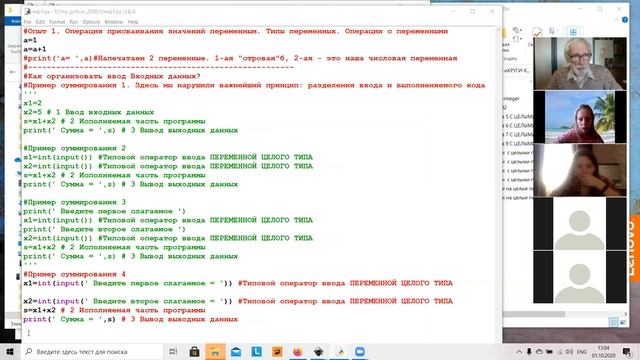The image size is (640, 360).
Task: Select the third participant's video thumbnail
Action: click(x=580, y=170)
